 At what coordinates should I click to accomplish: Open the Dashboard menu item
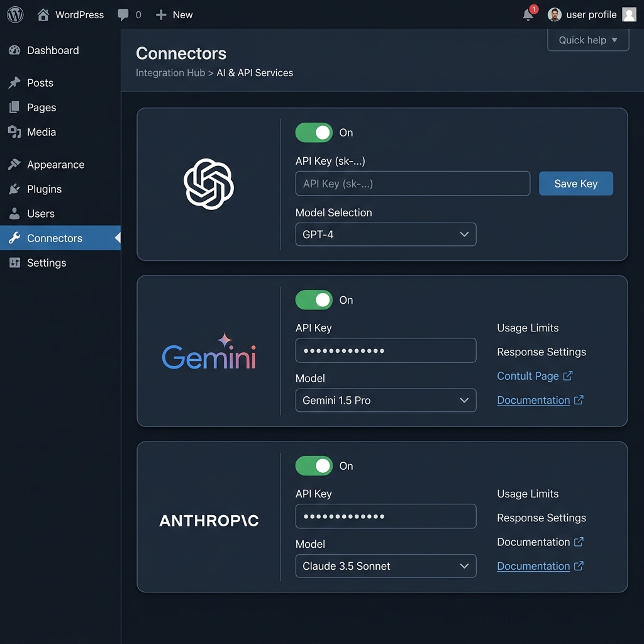[x=60, y=50]
